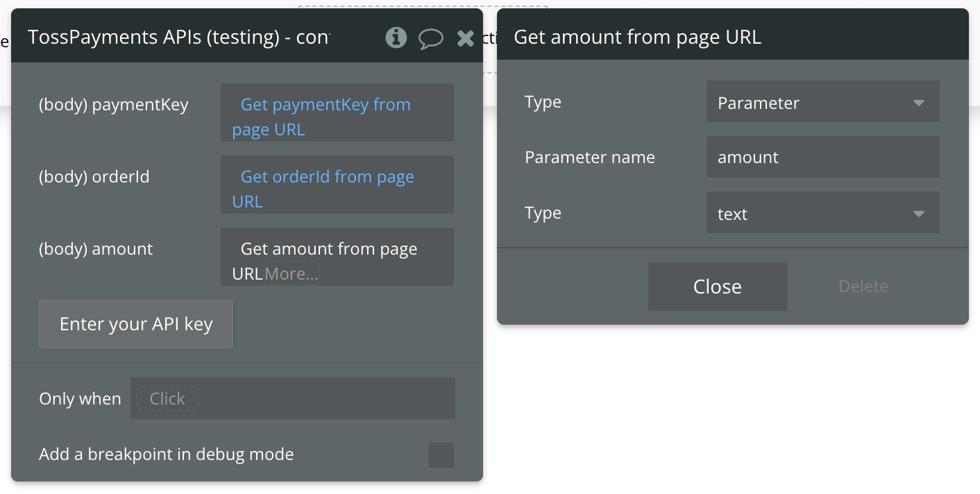
Task: Click the info icon in TossPayments header
Action: (x=396, y=37)
